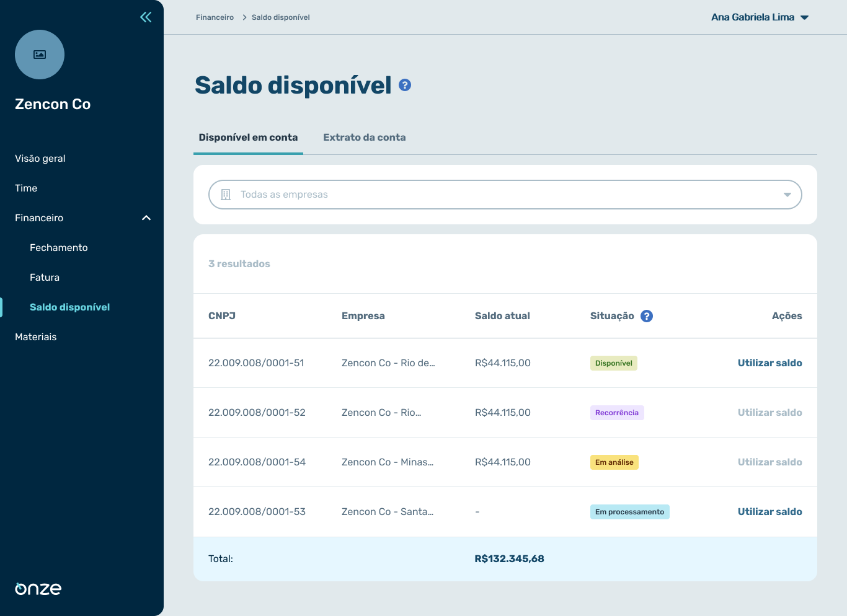Click the Disponível status badge
Image resolution: width=847 pixels, height=616 pixels.
(x=613, y=363)
